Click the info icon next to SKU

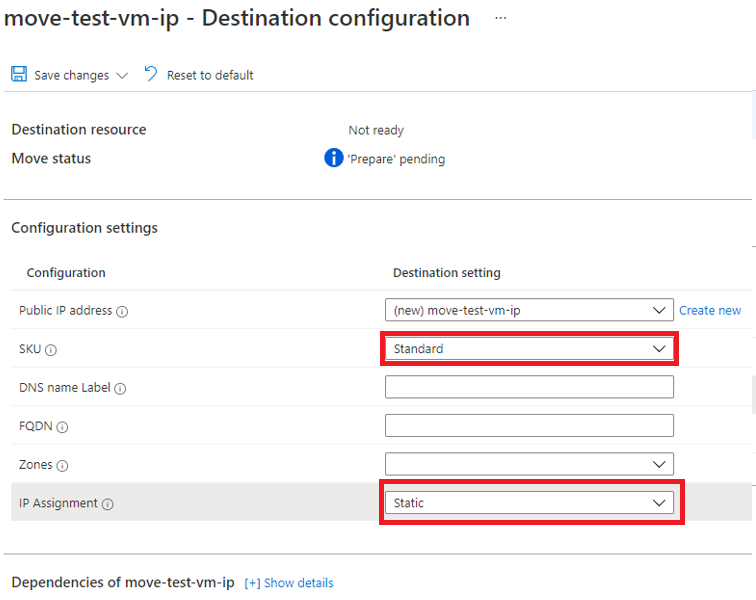pyautogui.click(x=51, y=350)
